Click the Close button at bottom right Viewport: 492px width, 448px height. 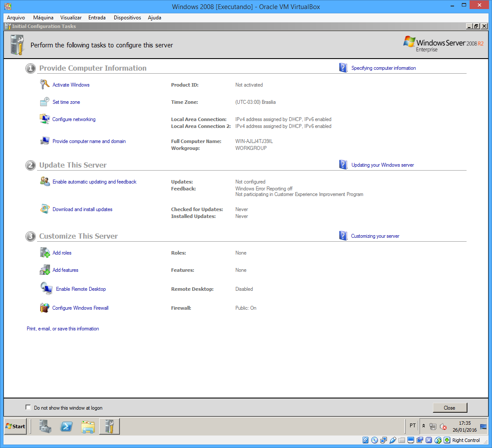[x=450, y=408]
